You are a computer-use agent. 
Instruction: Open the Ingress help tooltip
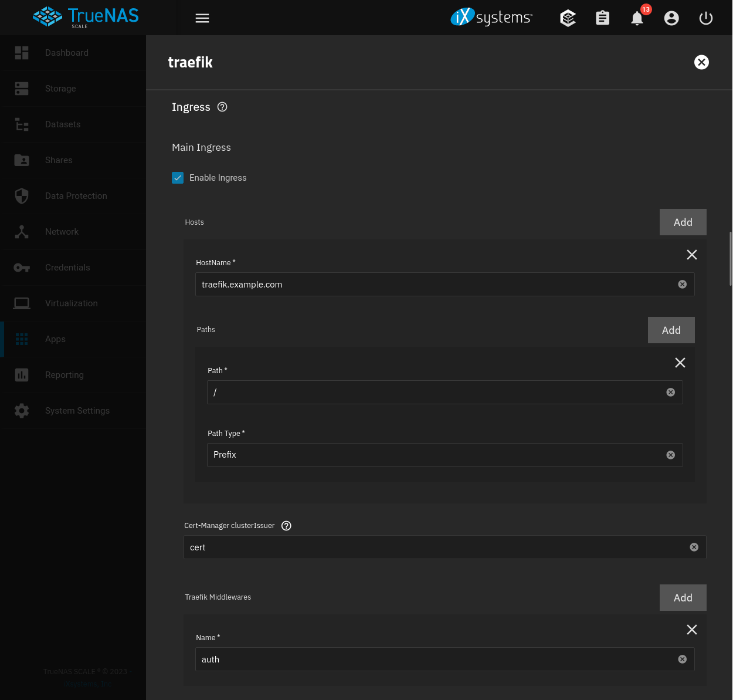(x=222, y=107)
